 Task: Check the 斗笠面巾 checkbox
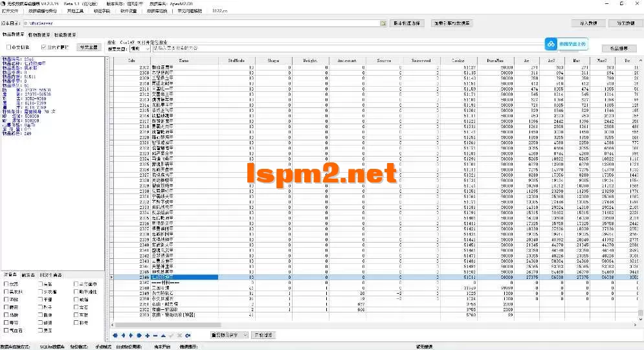(x=76, y=283)
